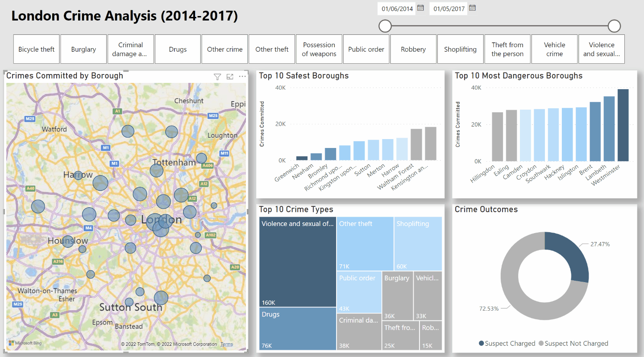
Task: Click the start date calendar icon
Action: [x=420, y=8]
